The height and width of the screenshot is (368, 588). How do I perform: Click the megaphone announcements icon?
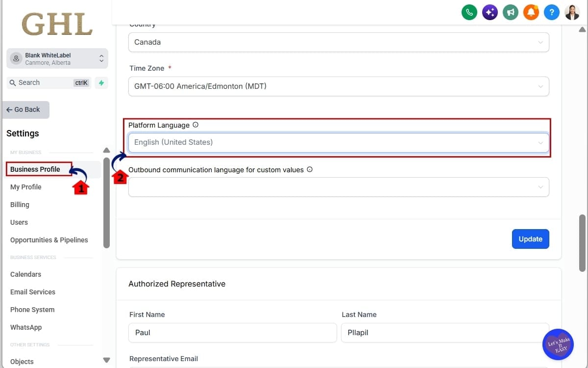click(511, 12)
